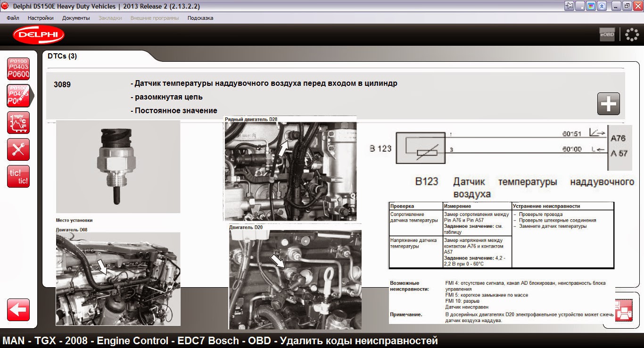Open the Файл menu
644x348 pixels.
(13, 18)
